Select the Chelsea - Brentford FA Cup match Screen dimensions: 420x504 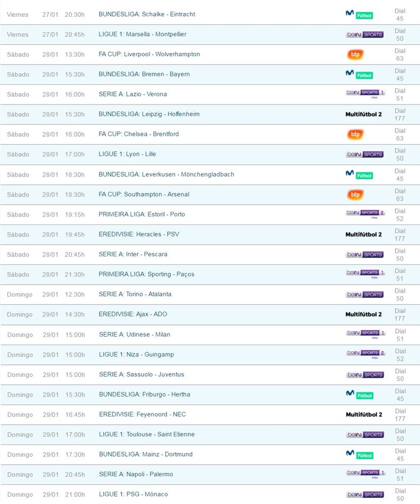[x=138, y=134]
